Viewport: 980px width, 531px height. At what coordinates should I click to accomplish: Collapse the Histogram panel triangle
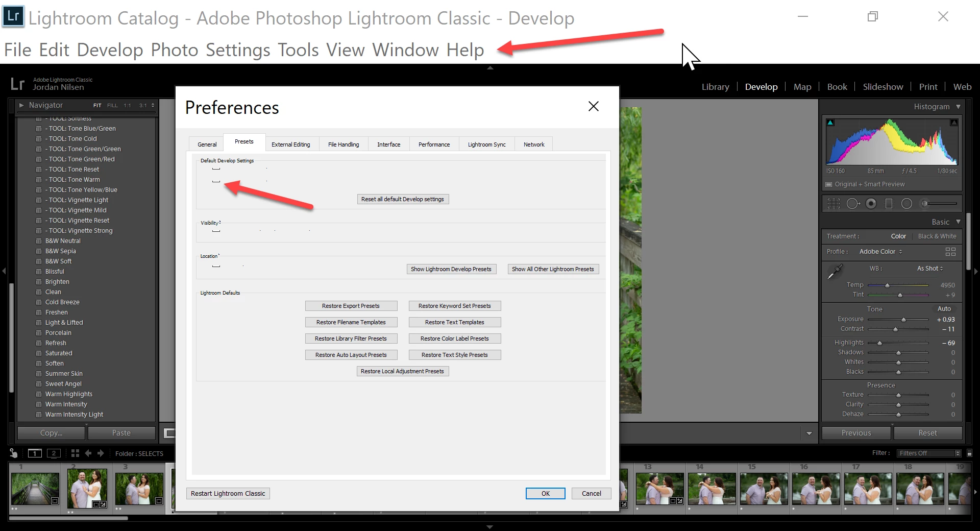click(958, 107)
